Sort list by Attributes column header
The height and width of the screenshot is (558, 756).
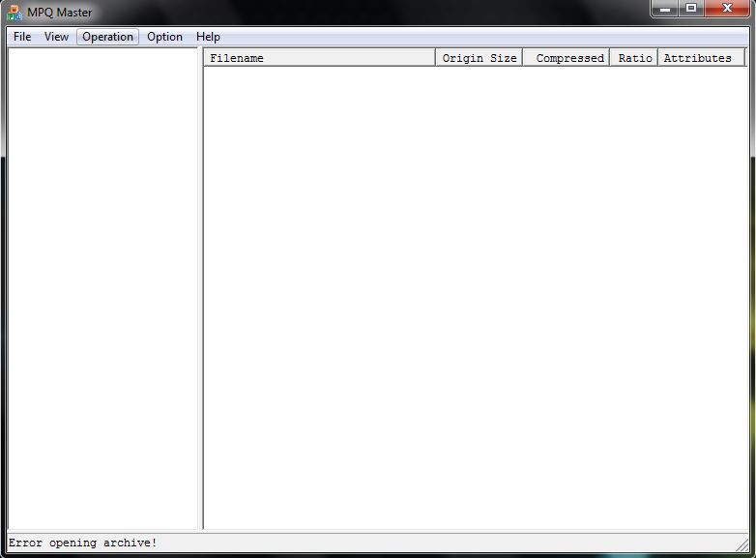coord(702,58)
